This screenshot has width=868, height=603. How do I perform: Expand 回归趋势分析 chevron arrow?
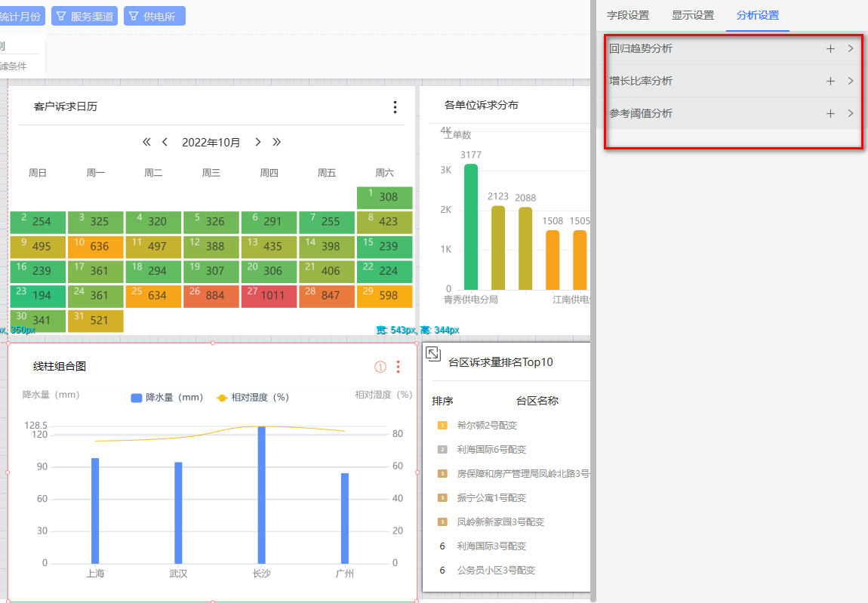point(851,49)
